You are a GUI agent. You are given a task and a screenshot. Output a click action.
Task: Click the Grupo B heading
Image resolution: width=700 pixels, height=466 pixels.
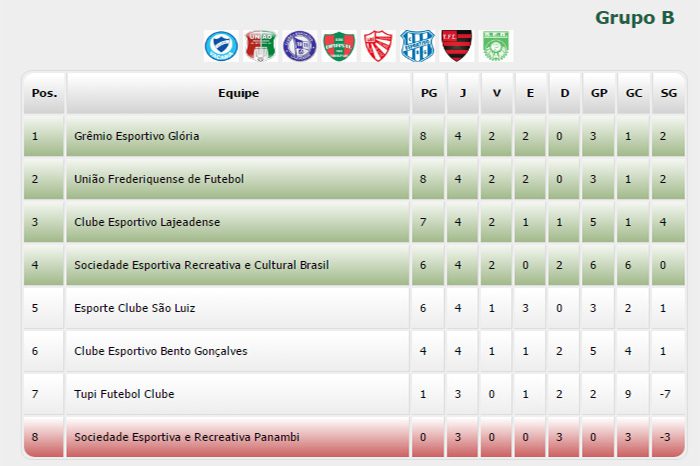pos(634,18)
